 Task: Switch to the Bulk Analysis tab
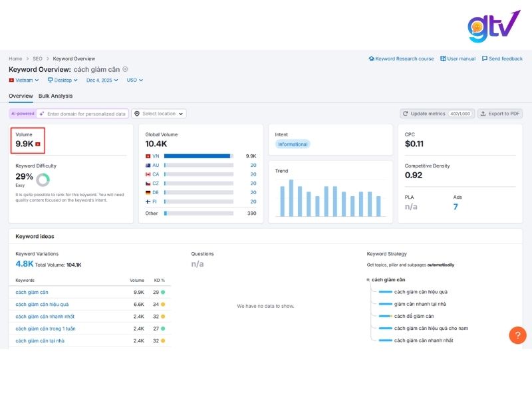[x=56, y=96]
